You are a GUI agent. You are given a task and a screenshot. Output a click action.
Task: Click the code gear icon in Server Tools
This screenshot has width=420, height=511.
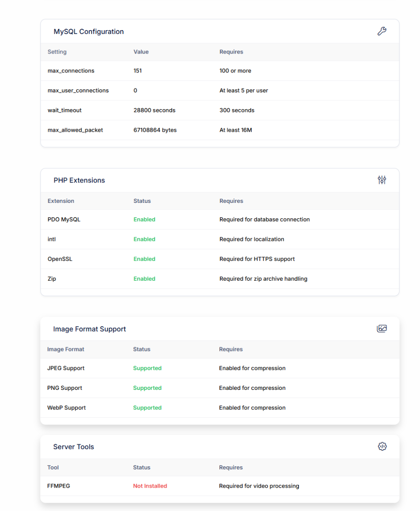(382, 446)
